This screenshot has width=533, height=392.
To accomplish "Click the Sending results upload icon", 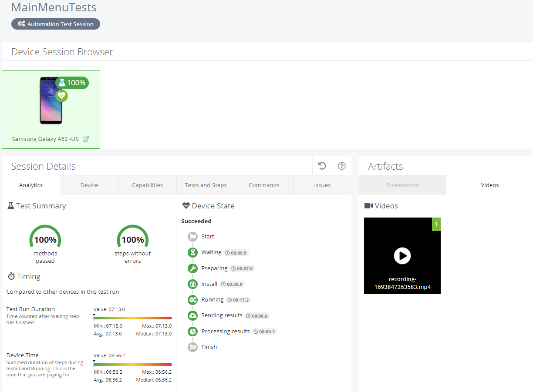I will pyautogui.click(x=192, y=315).
